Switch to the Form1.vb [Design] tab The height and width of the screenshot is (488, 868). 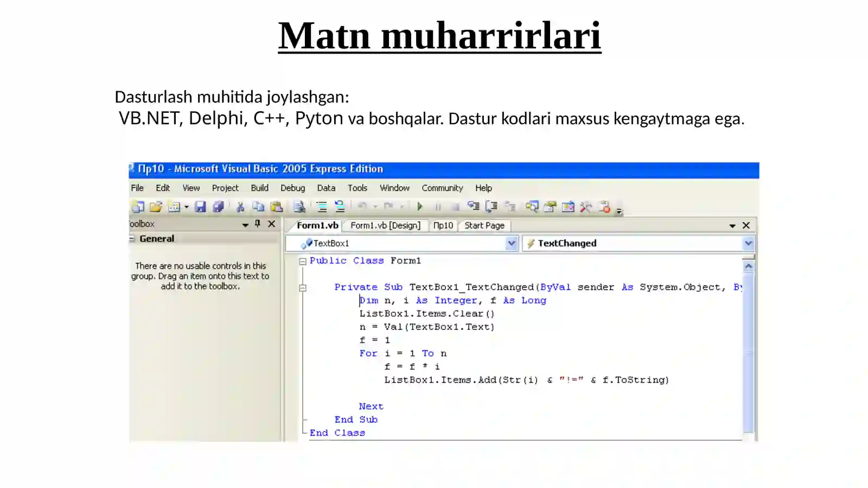pyautogui.click(x=386, y=225)
